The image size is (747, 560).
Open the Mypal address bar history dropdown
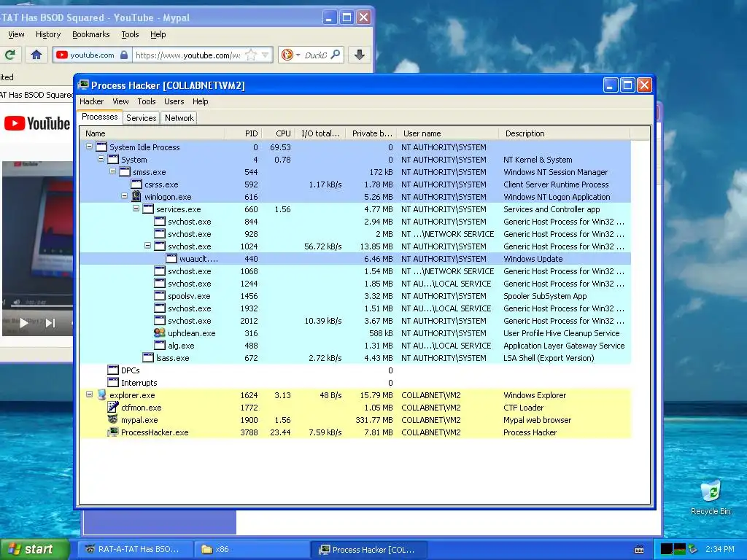point(266,55)
